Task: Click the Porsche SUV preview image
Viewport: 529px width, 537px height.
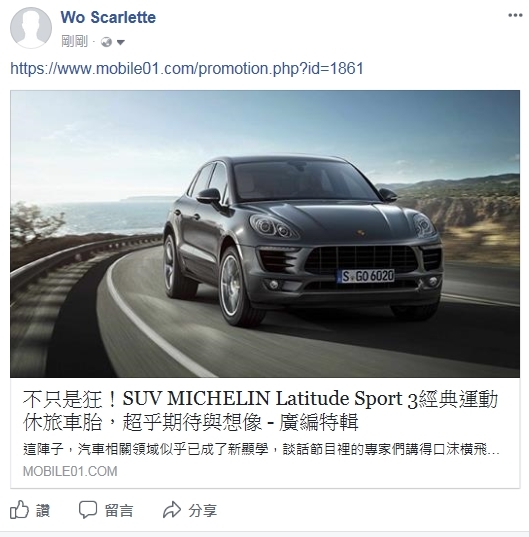Action: point(265,234)
